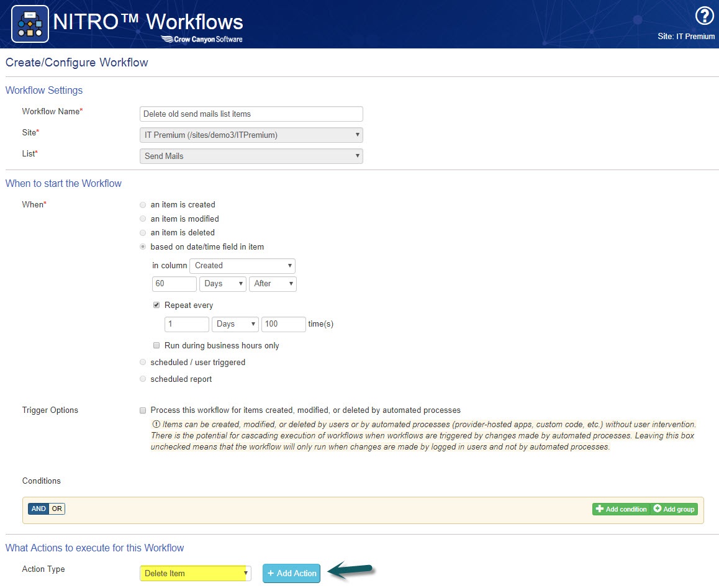This screenshot has height=588, width=719.
Task: Open the Site dropdown
Action: (251, 135)
